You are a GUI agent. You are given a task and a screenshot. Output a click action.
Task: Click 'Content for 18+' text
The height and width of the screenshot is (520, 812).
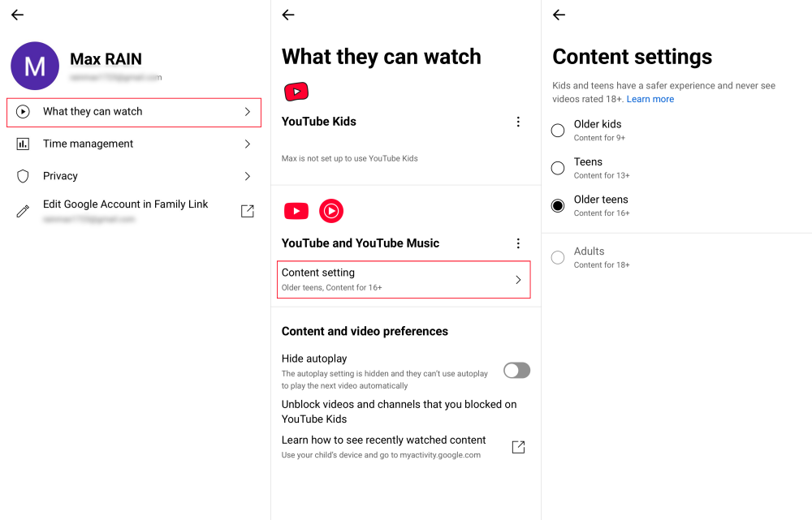(602, 265)
